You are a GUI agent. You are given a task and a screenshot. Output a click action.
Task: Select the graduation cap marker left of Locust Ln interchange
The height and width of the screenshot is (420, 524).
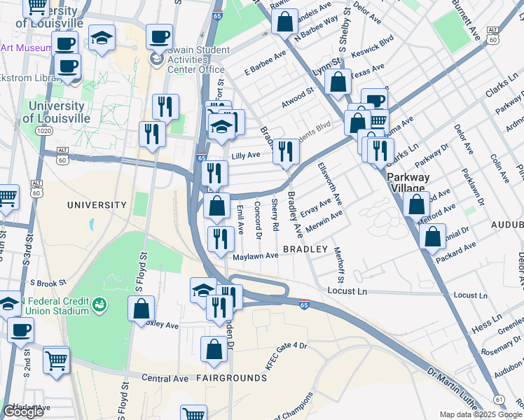[x=204, y=290]
